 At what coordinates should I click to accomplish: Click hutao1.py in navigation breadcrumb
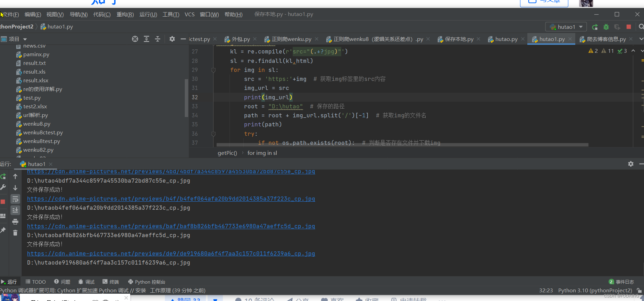[57, 27]
